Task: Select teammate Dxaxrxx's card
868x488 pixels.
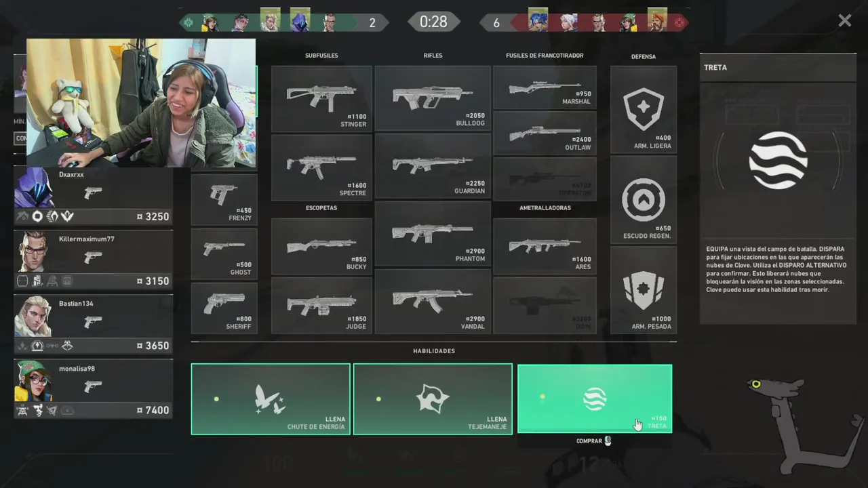Action: tap(94, 197)
